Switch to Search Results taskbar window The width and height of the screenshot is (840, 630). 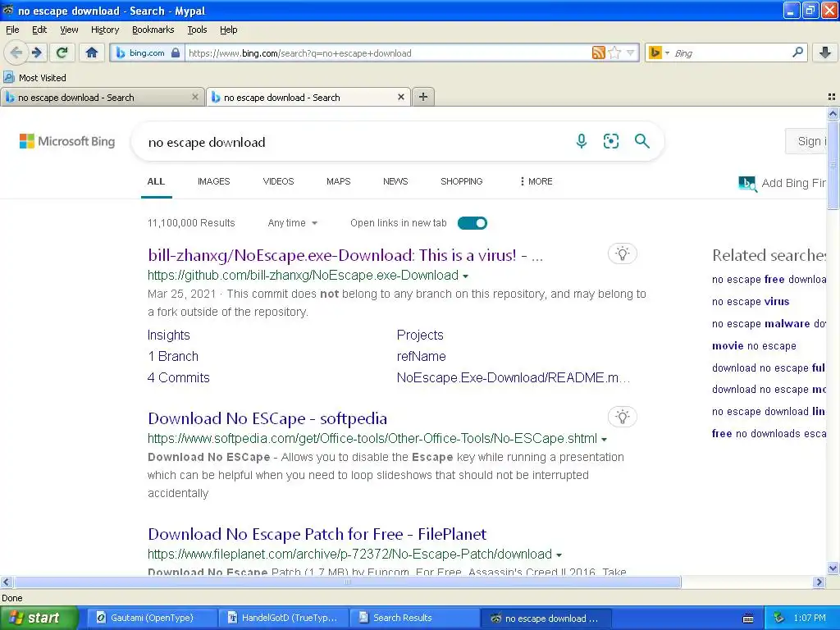click(x=414, y=618)
